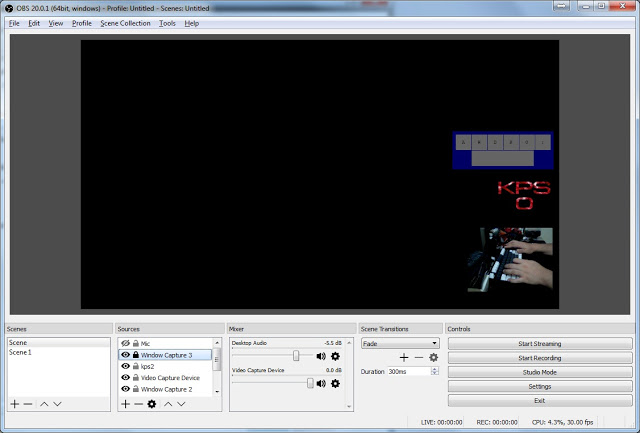Viewport: 640px width, 433px height.
Task: Open the Tools menu
Action: pyautogui.click(x=167, y=23)
